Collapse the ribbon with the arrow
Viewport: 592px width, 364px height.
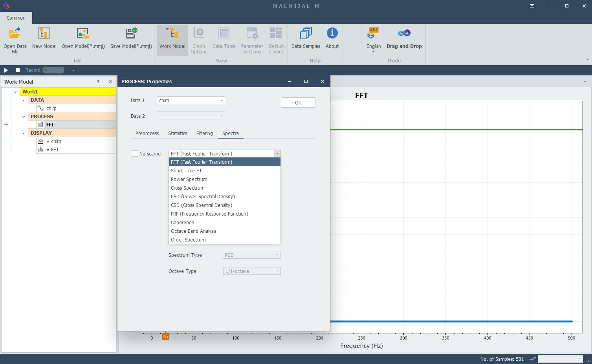(x=588, y=60)
